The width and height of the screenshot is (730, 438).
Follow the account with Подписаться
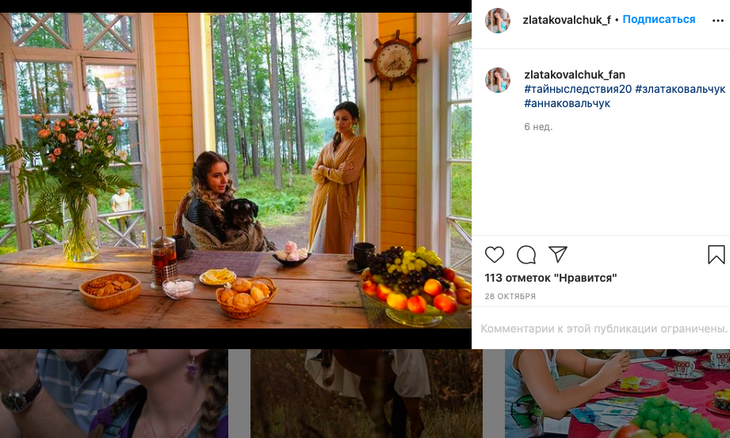(659, 20)
